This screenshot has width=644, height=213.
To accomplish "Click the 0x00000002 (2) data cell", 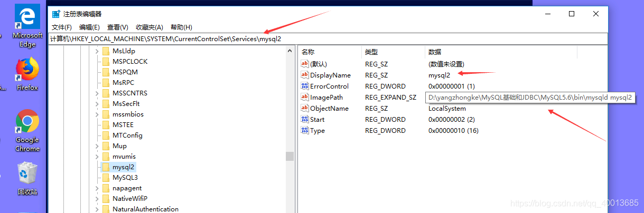I will pos(452,119).
